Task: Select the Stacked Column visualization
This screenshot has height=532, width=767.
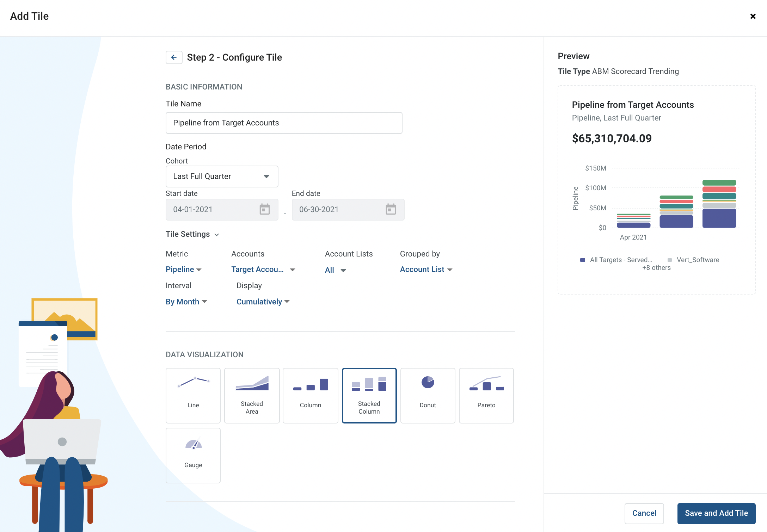Action: (x=369, y=396)
